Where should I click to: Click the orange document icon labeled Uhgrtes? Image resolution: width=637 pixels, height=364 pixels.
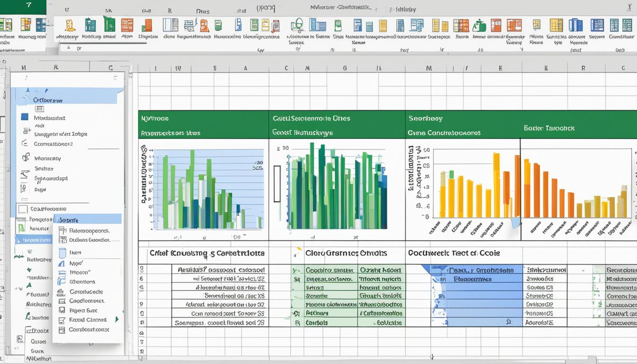pos(147,26)
